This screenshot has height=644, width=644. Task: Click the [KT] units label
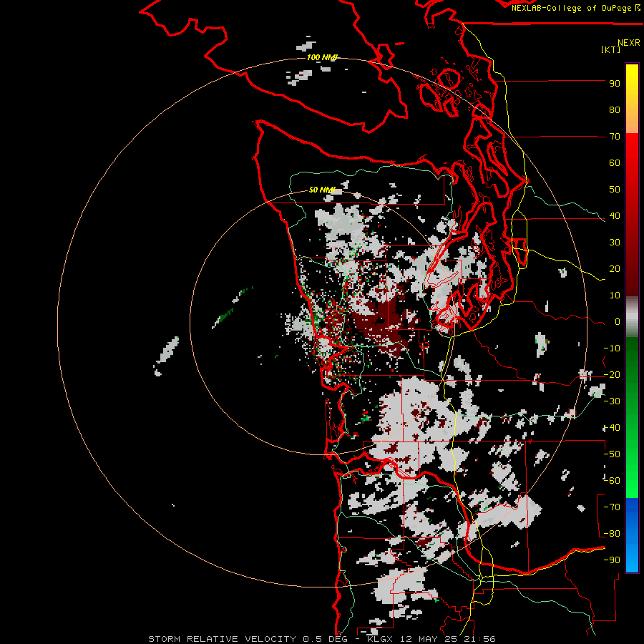tap(610, 49)
